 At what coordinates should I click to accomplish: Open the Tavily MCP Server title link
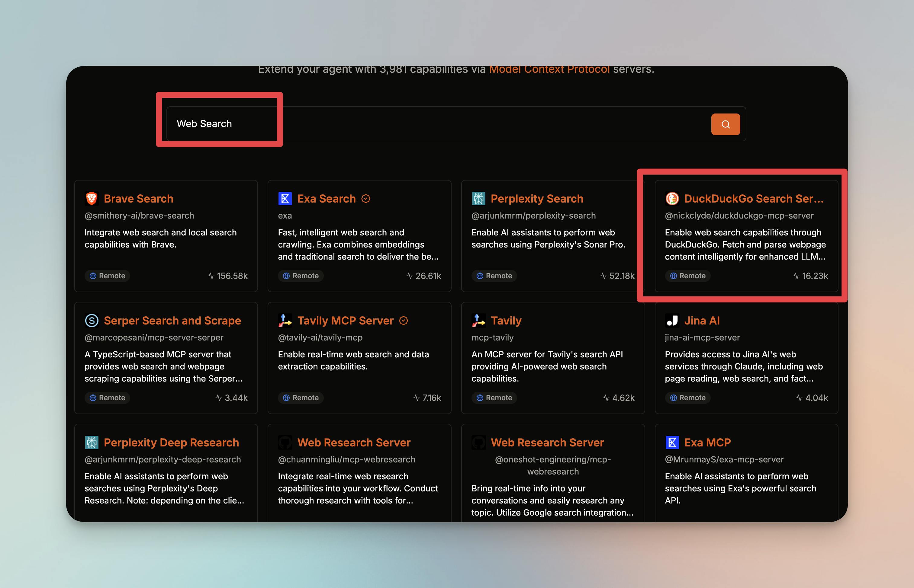(345, 320)
